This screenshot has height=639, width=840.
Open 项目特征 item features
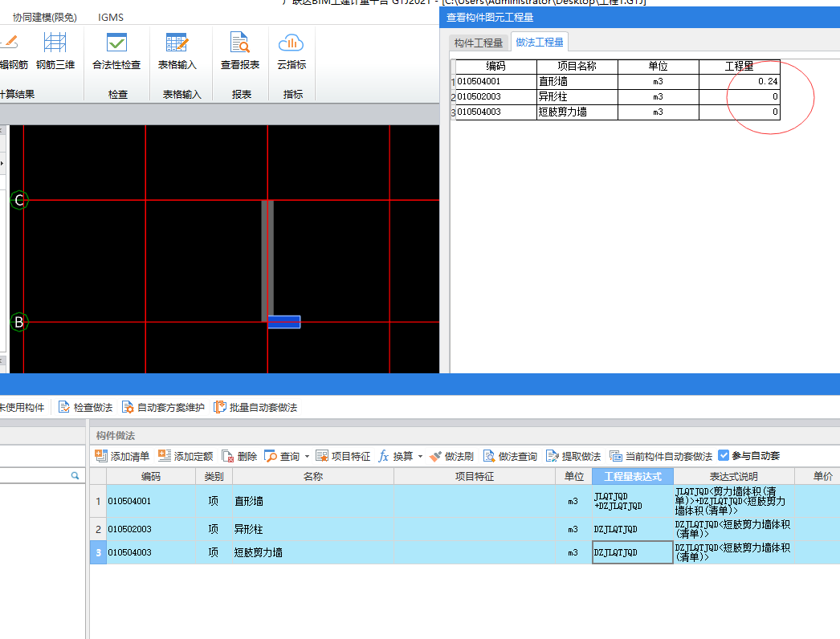coord(343,456)
